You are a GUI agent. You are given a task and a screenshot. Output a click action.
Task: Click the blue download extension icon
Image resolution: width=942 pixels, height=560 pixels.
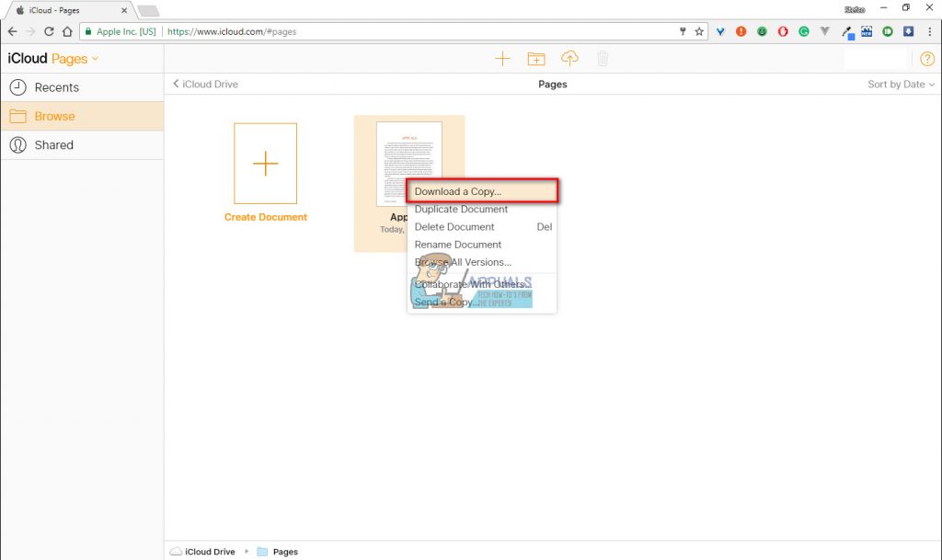908,31
